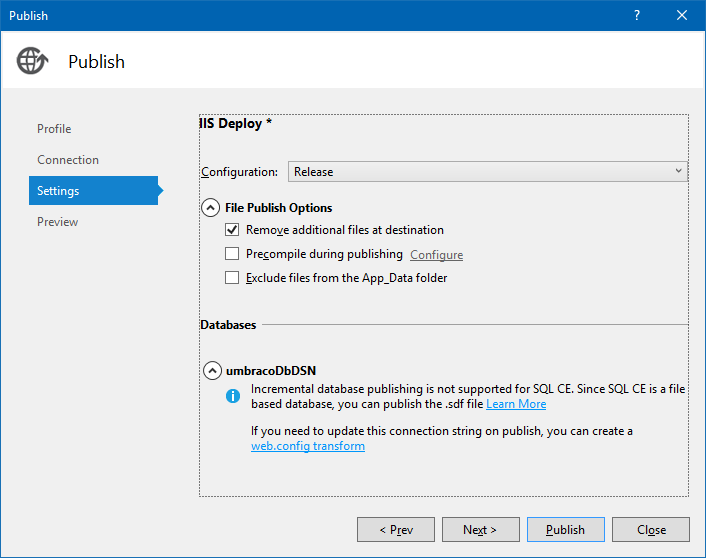Check Exclude files from the App_Data folder
706x558 pixels.
click(233, 278)
